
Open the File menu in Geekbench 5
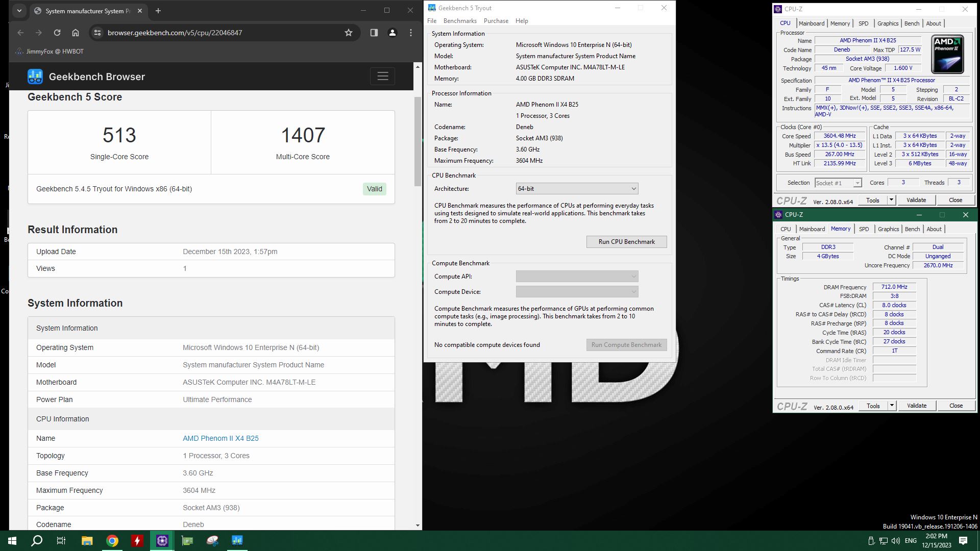(x=432, y=21)
